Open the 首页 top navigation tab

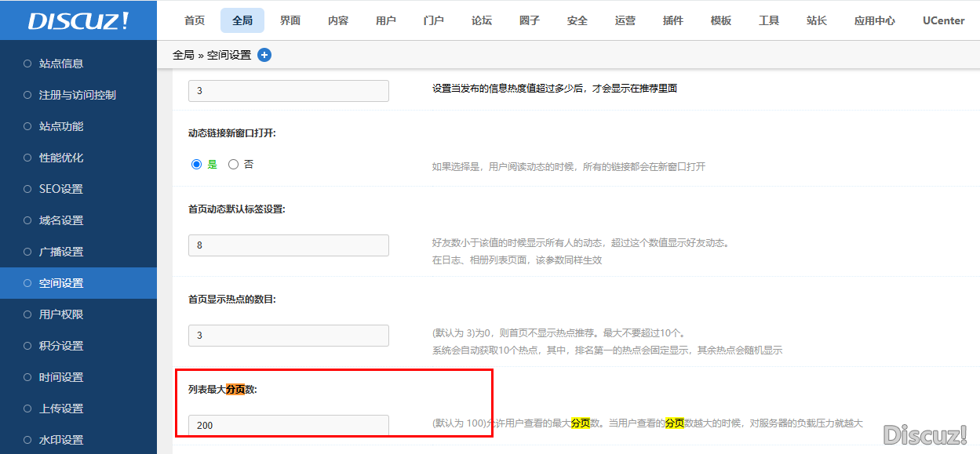[x=195, y=20]
